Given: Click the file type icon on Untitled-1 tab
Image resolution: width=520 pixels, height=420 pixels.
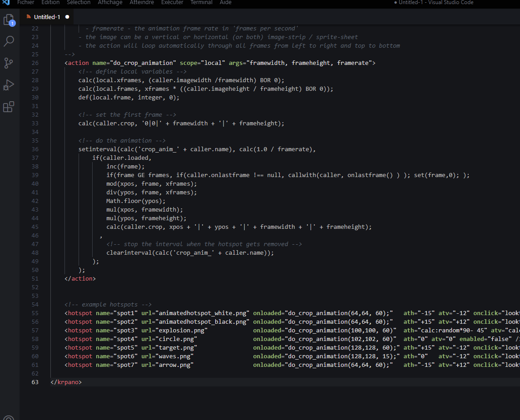Looking at the screenshot, I should tap(29, 17).
